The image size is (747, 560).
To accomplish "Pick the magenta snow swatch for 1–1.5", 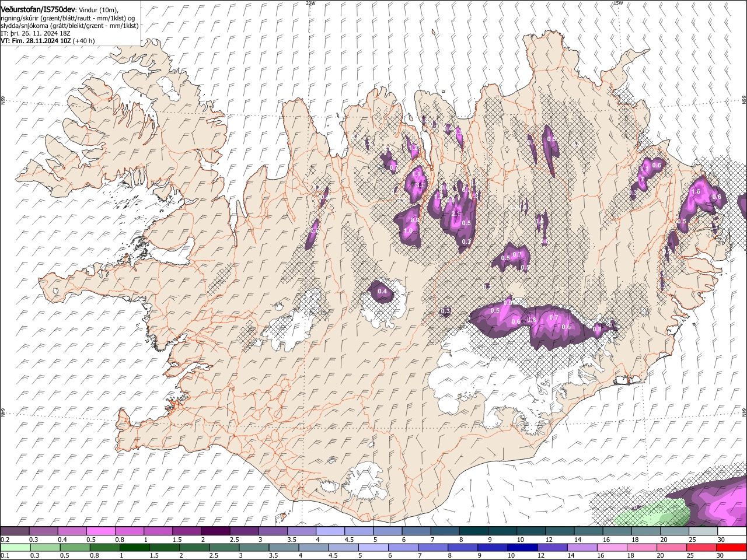I will pos(158,531).
